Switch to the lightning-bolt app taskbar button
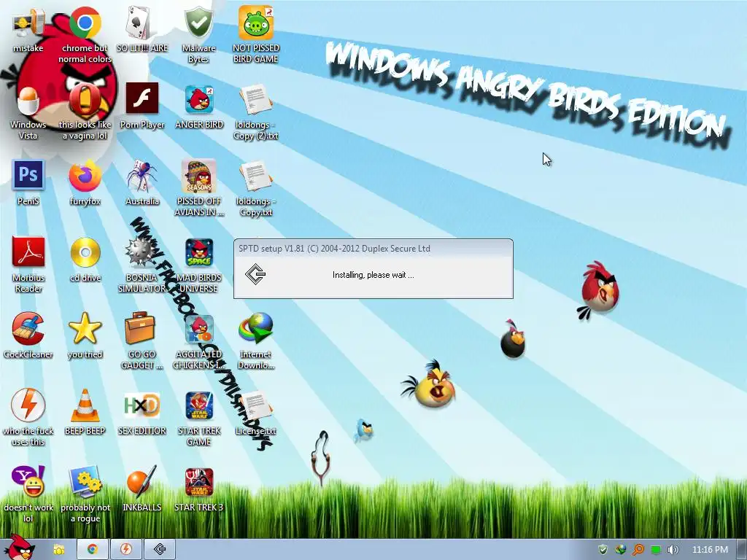 125,549
